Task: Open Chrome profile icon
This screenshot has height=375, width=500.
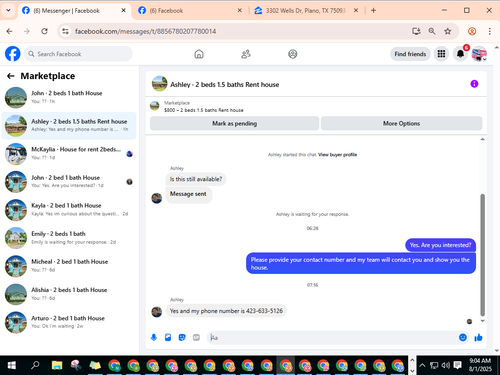Action: (472, 31)
